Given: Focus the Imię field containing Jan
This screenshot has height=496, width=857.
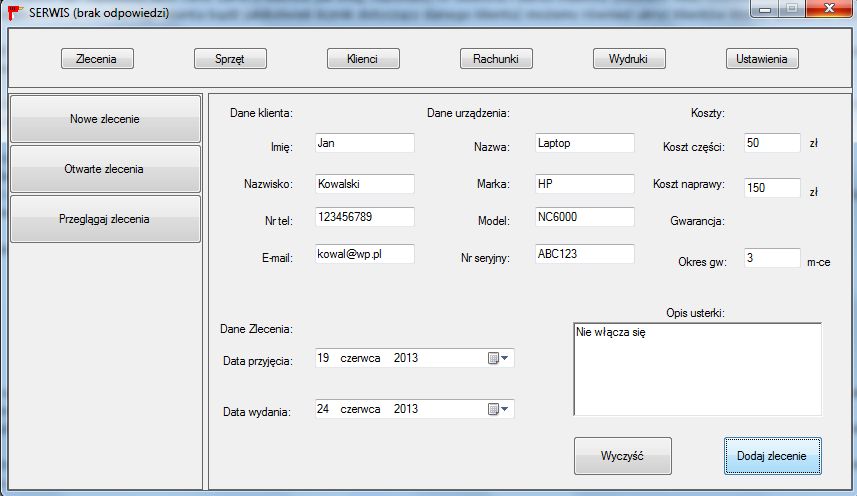Looking at the screenshot, I should pos(365,143).
